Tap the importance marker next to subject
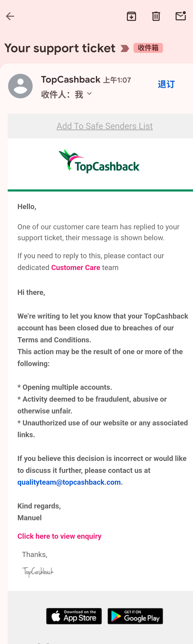The image size is (193, 644). pos(125,48)
